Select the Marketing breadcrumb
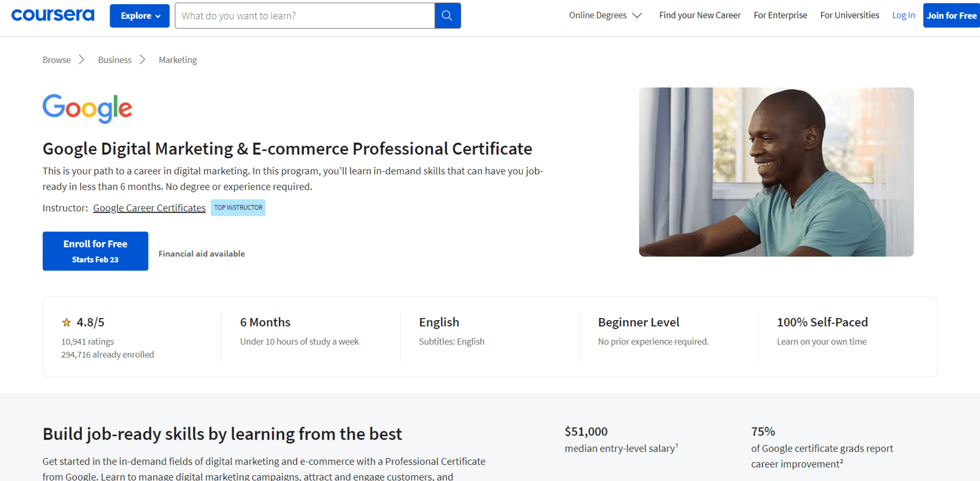This screenshot has height=481, width=980. pos(177,59)
